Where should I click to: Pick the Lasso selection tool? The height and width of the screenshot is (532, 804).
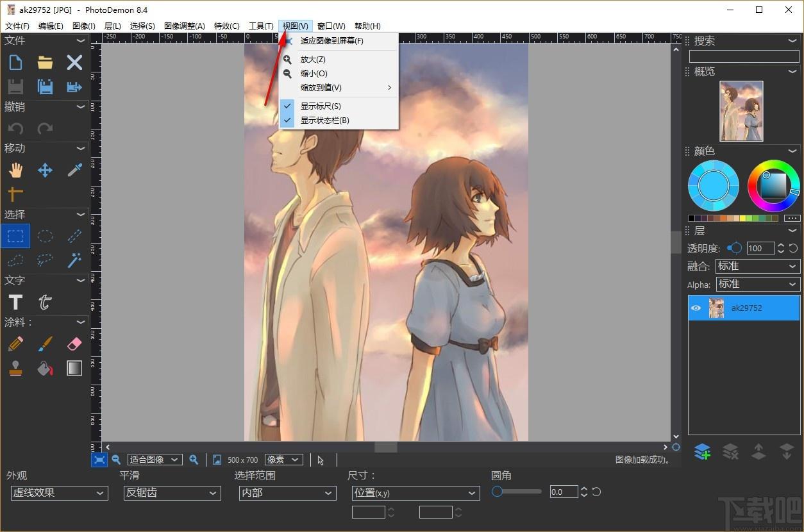click(x=45, y=260)
